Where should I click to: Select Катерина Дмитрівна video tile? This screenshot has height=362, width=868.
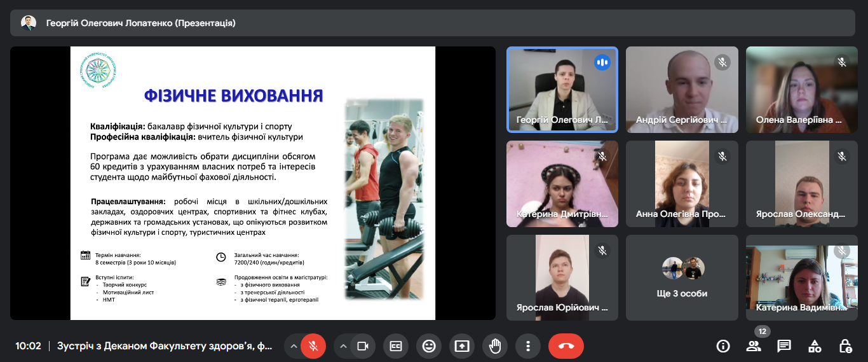pyautogui.click(x=562, y=184)
